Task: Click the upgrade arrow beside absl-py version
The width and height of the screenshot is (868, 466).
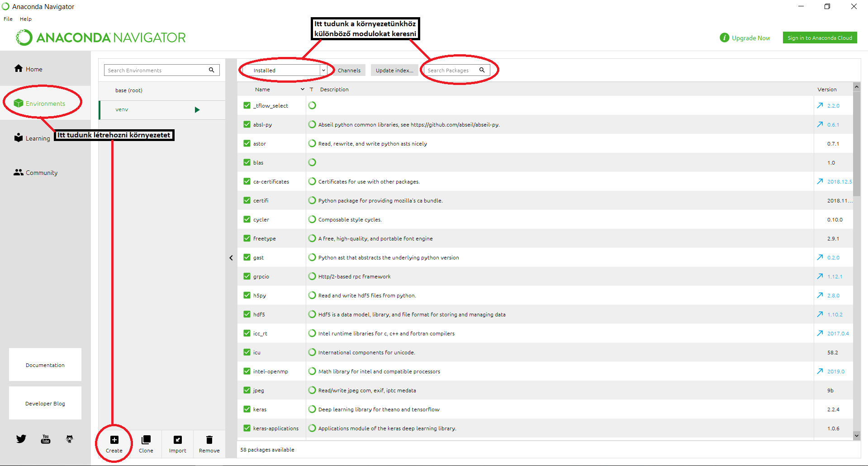Action: (820, 124)
